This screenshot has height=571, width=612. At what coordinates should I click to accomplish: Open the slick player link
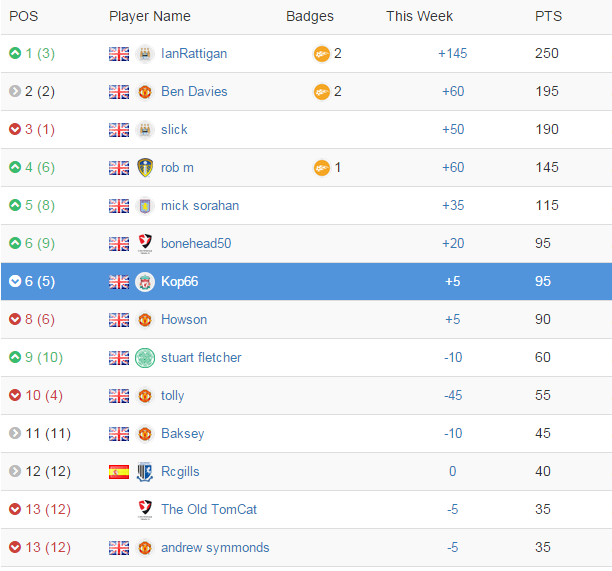coord(174,130)
